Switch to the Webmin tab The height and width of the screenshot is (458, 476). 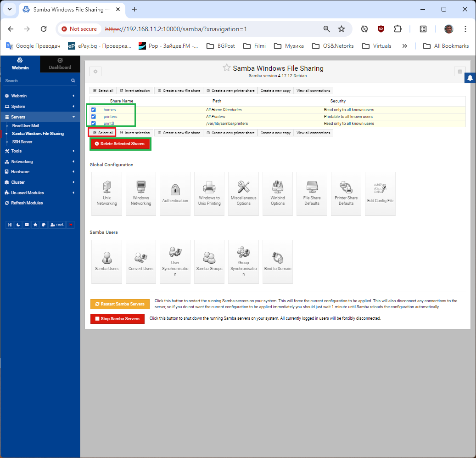[x=20, y=64]
